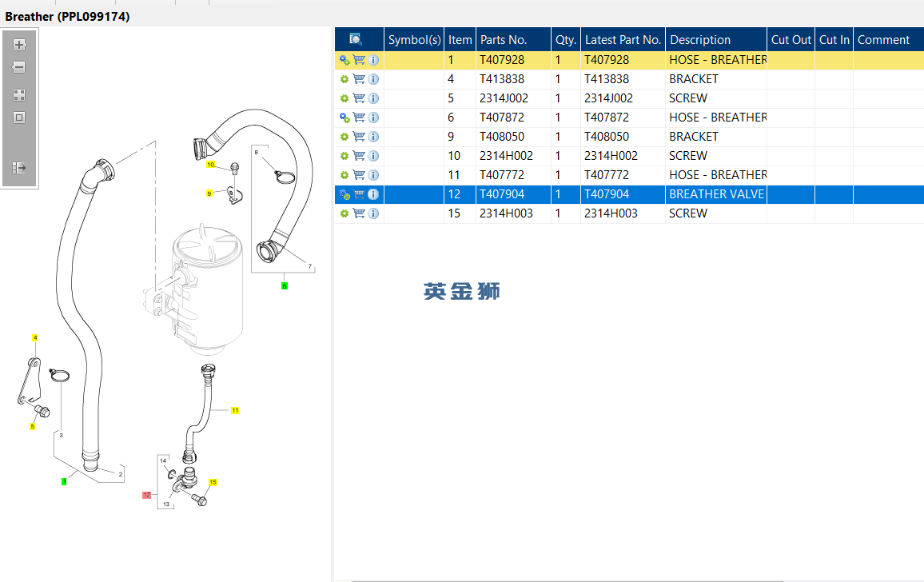Click the Qty. column header

click(566, 39)
